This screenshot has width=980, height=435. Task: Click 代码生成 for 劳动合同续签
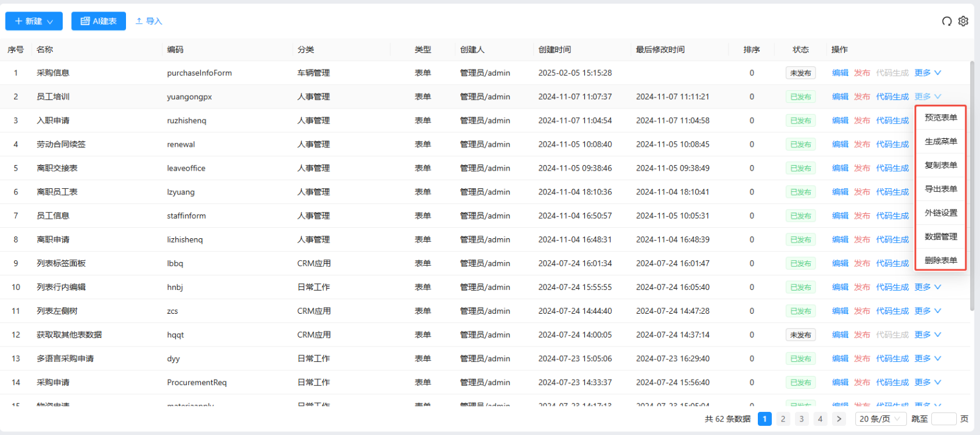[892, 144]
